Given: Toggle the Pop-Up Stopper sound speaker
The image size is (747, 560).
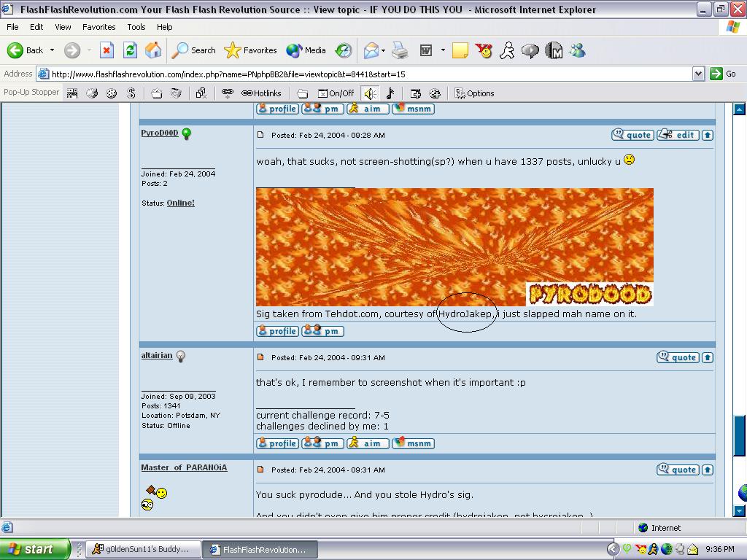Looking at the screenshot, I should pyautogui.click(x=370, y=93).
